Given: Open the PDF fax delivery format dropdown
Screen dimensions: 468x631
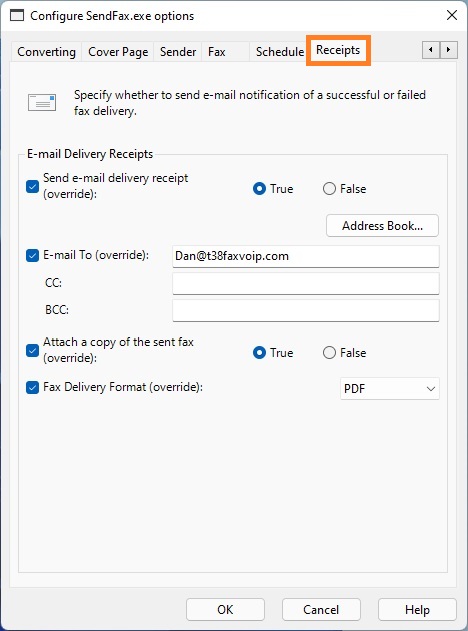Looking at the screenshot, I should point(390,389).
